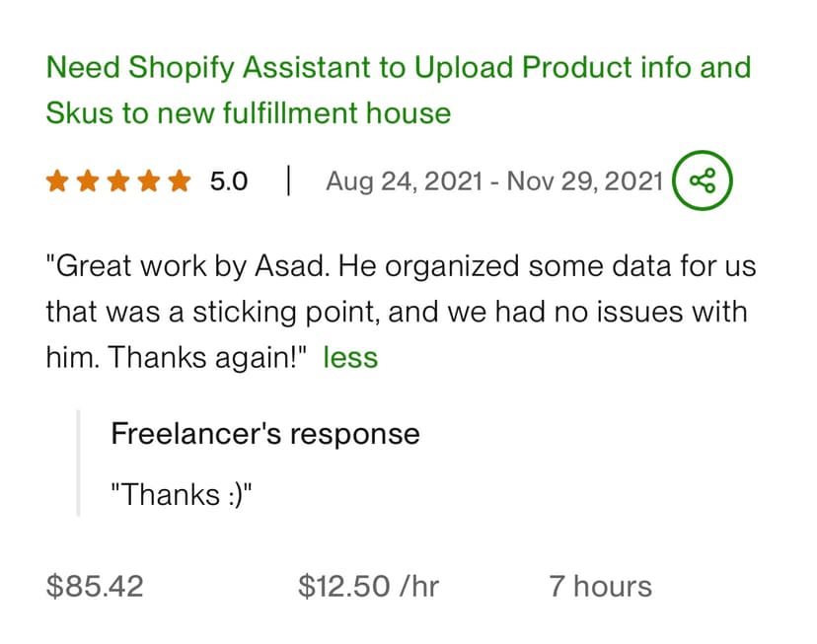Click the $12.50 /hr hourly rate
Viewport: 817px width, 644px height.
[368, 586]
